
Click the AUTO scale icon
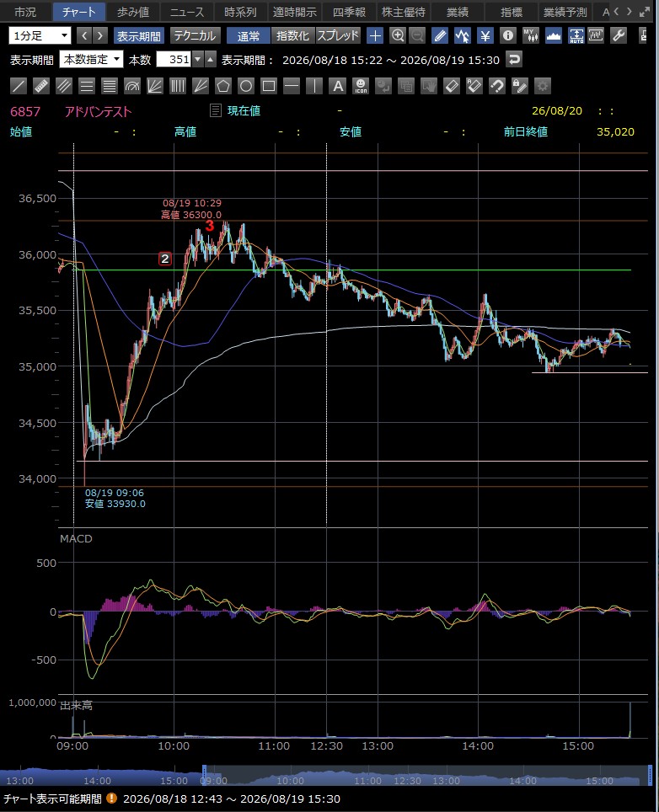tap(576, 35)
